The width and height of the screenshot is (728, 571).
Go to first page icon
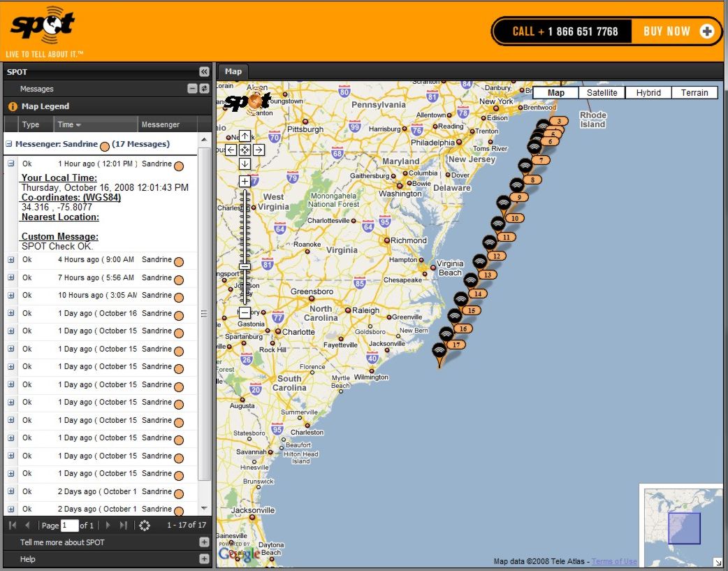point(13,525)
